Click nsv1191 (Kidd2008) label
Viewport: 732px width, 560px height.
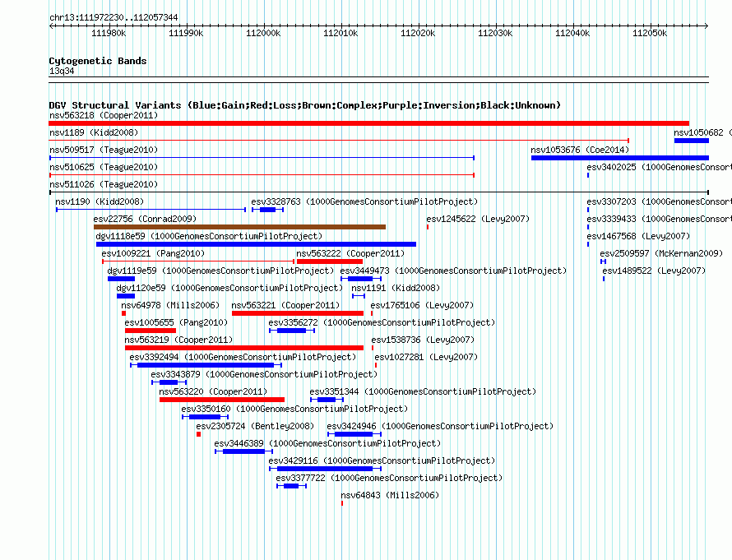[x=396, y=288]
